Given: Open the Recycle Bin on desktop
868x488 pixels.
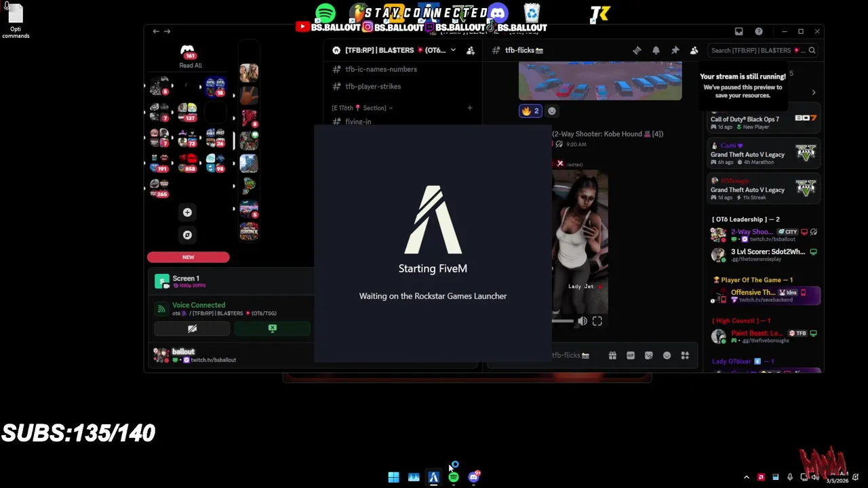Looking at the screenshot, I should (x=532, y=13).
